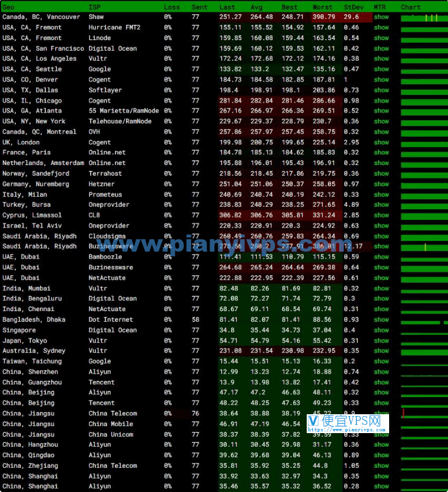
Task: Click 'show' in the Hurricane FMT2 row
Action: point(381,27)
